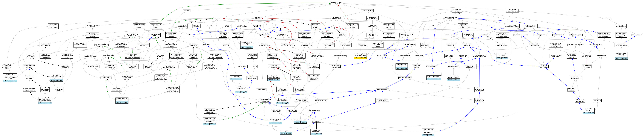Select the tissue development node
This screenshot has height=137, width=644.
[489, 26]
